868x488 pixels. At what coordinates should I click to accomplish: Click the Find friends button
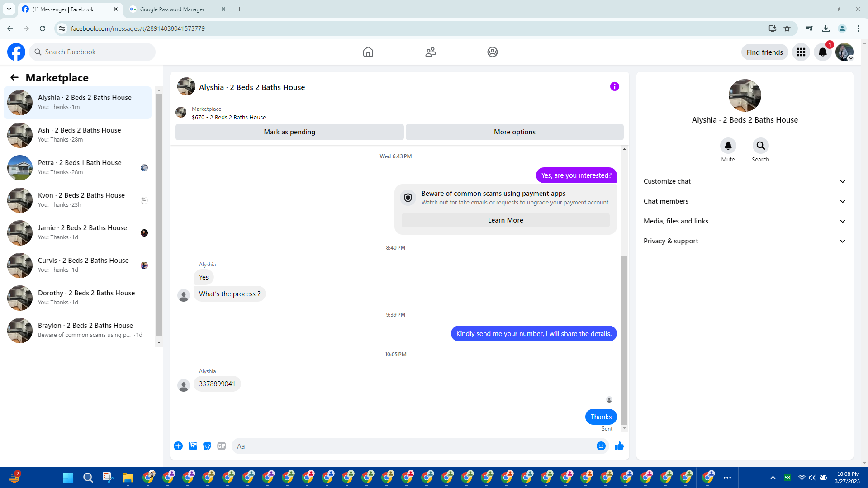pos(764,52)
